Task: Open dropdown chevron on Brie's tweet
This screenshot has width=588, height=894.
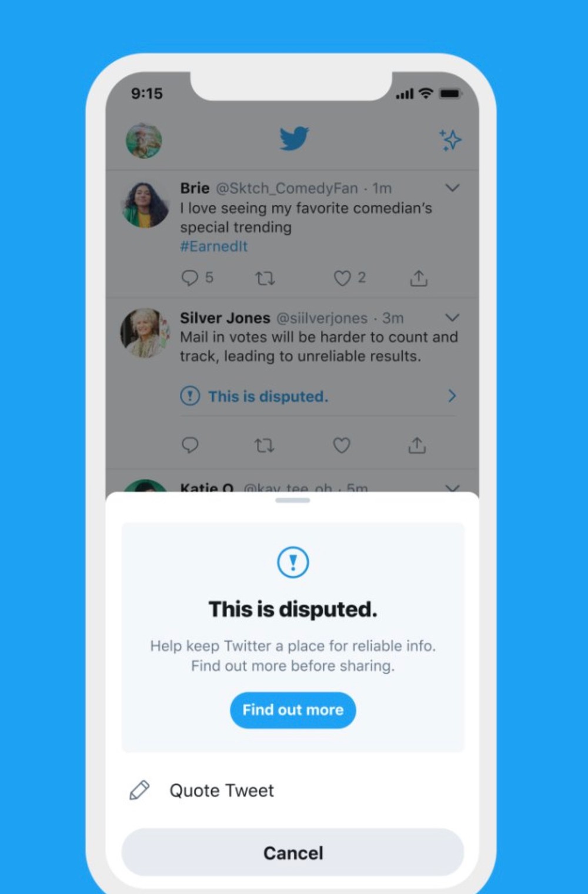Action: pos(452,188)
